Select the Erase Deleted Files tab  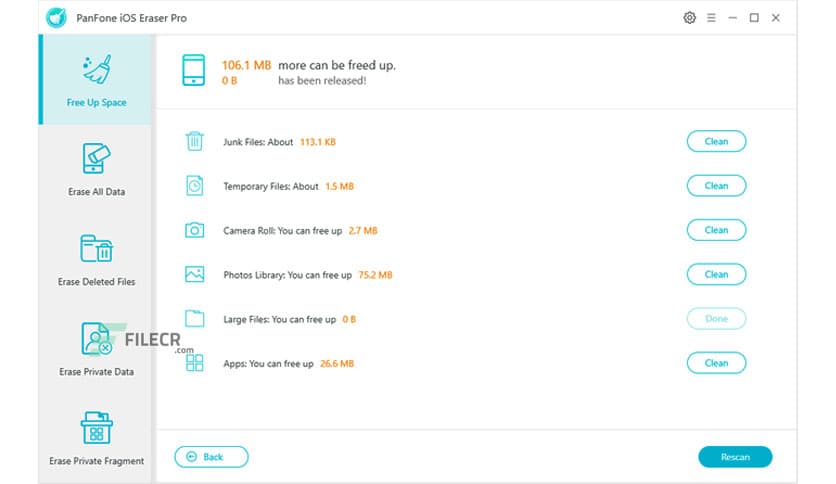point(96,260)
